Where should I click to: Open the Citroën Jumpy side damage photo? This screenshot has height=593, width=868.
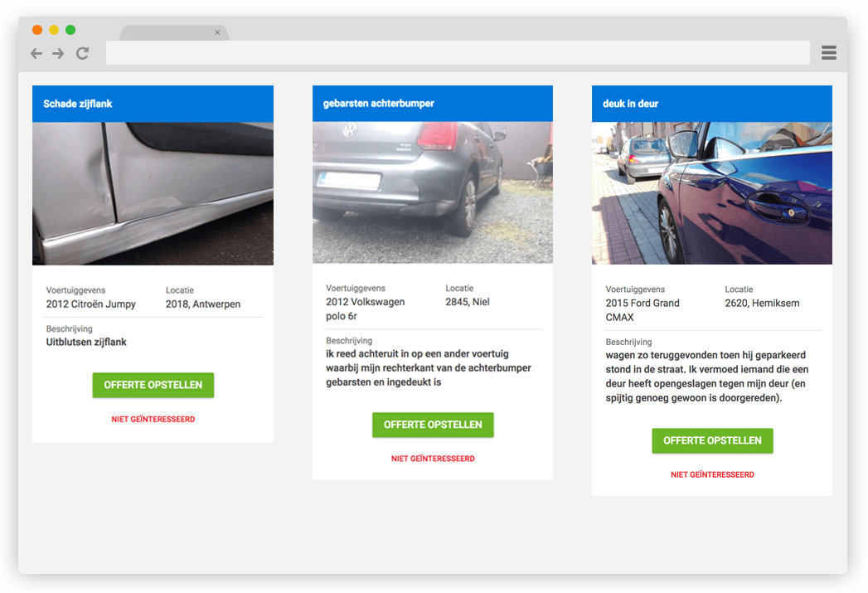pyautogui.click(x=153, y=193)
